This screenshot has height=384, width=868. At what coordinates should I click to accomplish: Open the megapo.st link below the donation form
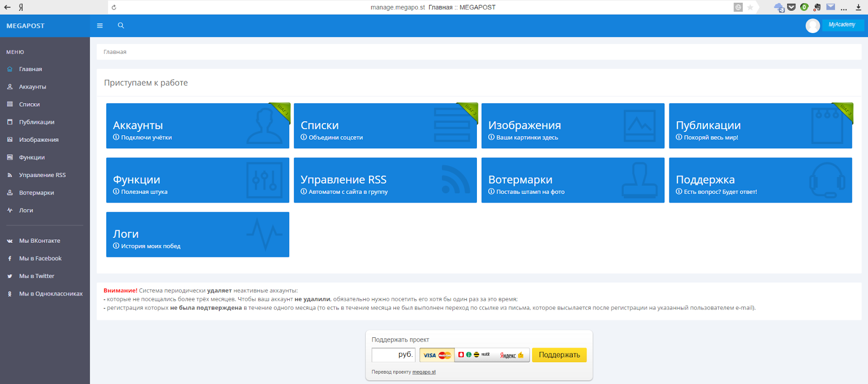(x=424, y=372)
